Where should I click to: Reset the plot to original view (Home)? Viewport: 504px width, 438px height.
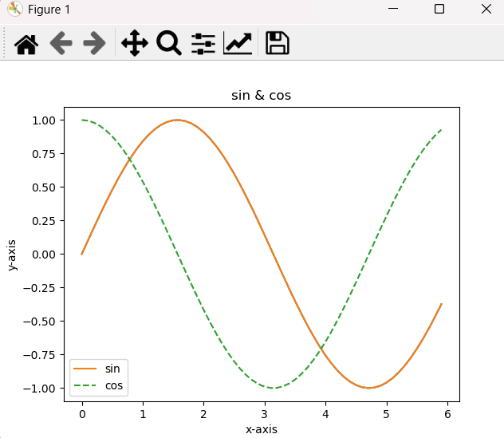[x=26, y=44]
